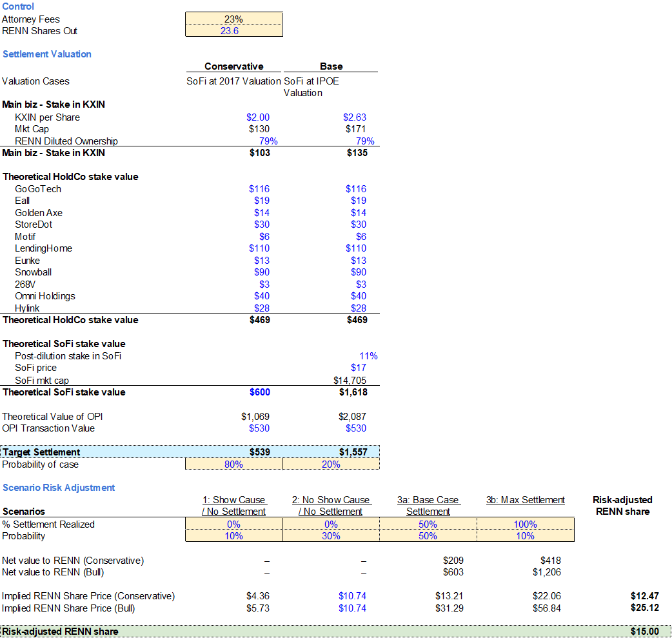Click the 2: No Show Cause header
672x638 pixels.
tap(331, 506)
